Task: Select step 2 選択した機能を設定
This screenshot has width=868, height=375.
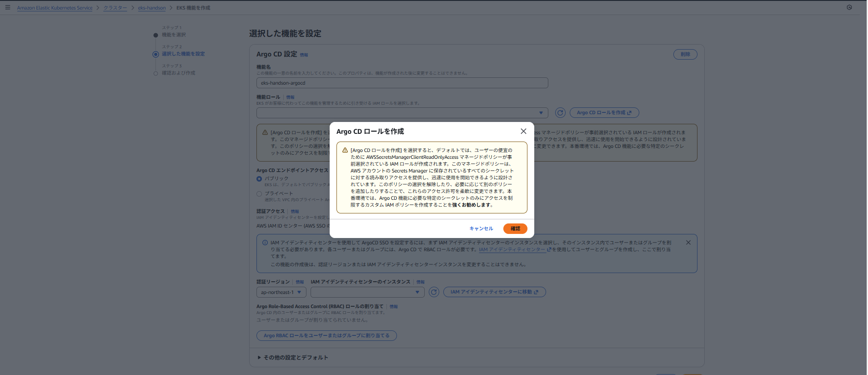Action: (x=183, y=54)
